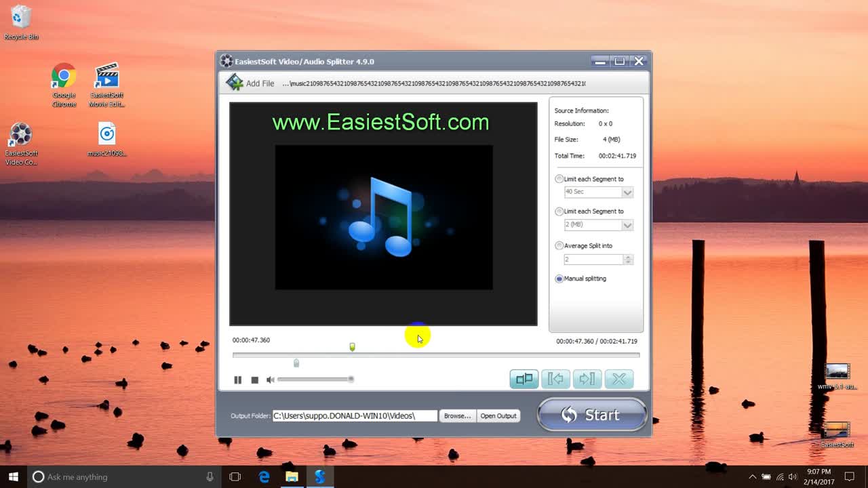868x488 pixels.
Task: Click the system tray volume icon
Action: pos(793,476)
